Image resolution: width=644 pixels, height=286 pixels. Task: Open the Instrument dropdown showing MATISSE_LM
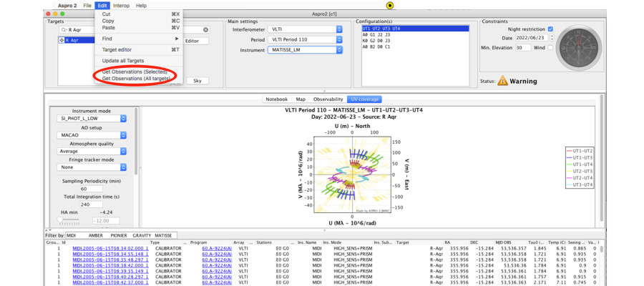coord(305,49)
